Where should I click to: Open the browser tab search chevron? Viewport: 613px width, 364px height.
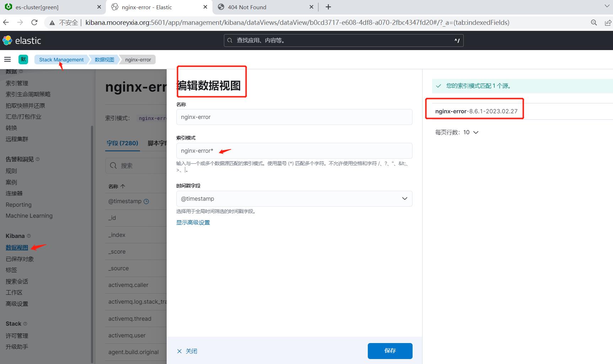click(607, 6)
